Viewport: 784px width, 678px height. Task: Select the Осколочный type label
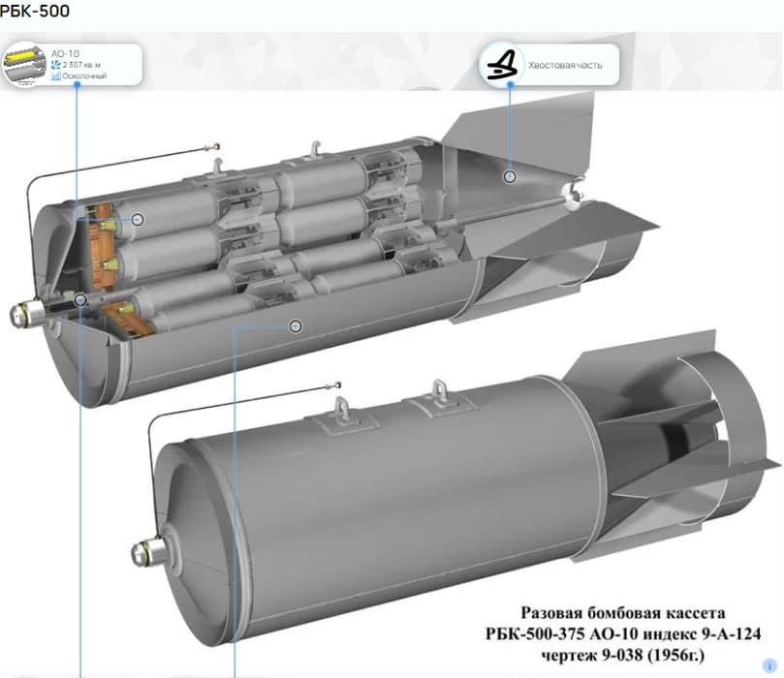pos(84,76)
